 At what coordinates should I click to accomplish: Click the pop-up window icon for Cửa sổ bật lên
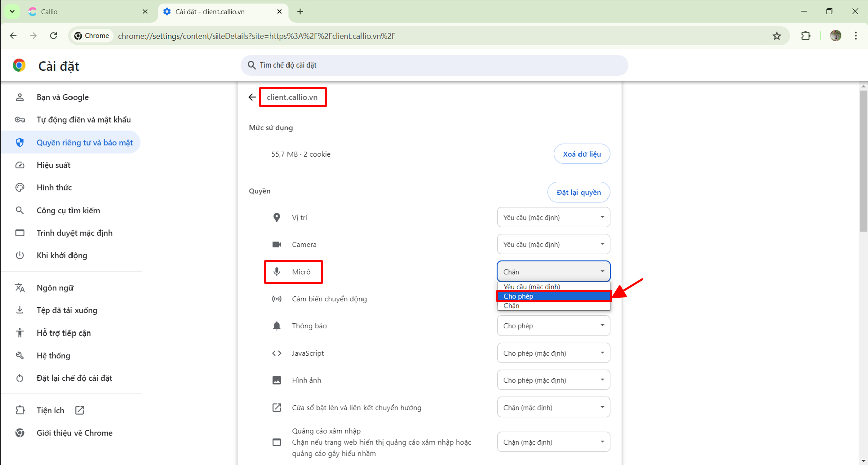pyautogui.click(x=277, y=408)
